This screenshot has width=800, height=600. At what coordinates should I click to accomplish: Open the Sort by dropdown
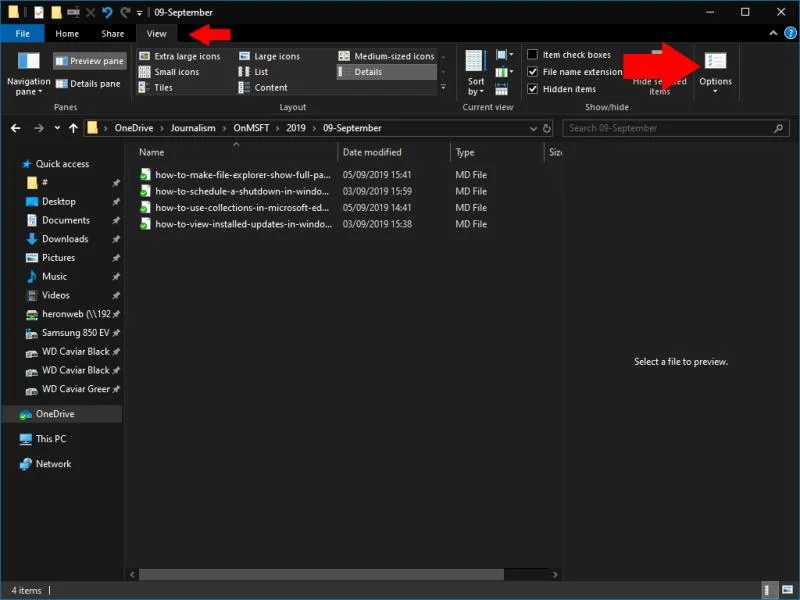click(x=475, y=73)
